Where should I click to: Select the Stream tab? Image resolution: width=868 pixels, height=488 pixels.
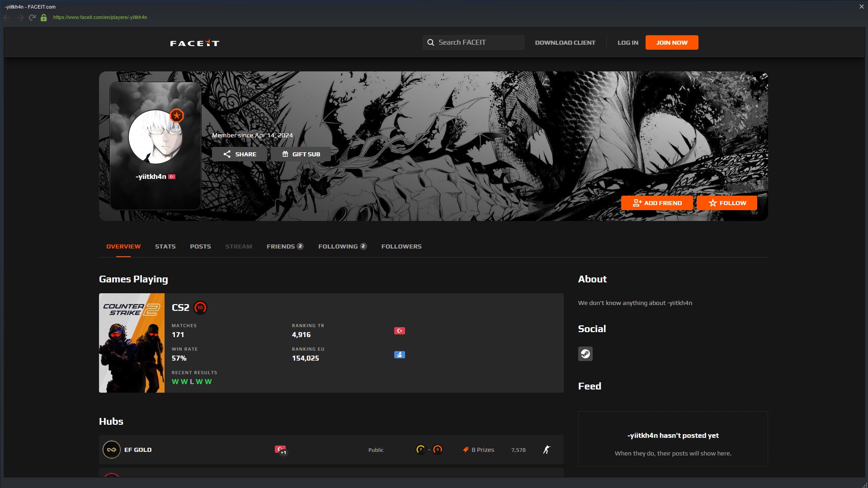239,246
